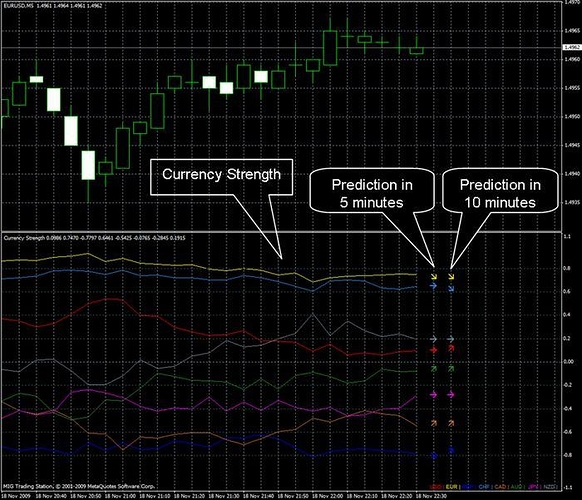Click the light-blue CHF legend label
The image size is (582, 500).
click(x=484, y=486)
